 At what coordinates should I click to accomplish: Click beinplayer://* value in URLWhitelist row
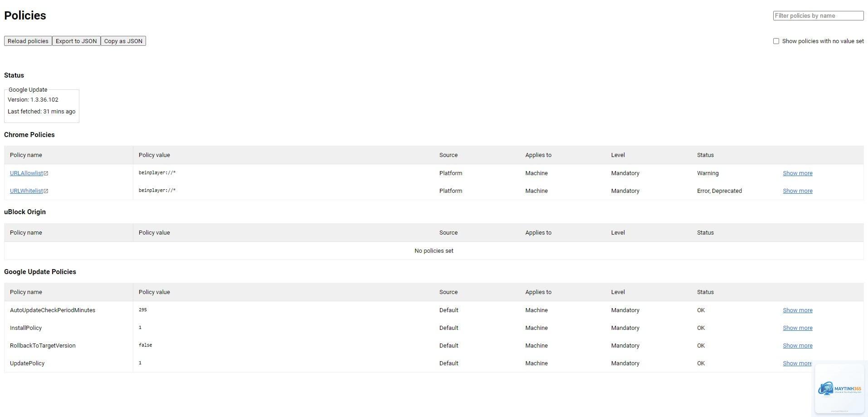click(157, 191)
